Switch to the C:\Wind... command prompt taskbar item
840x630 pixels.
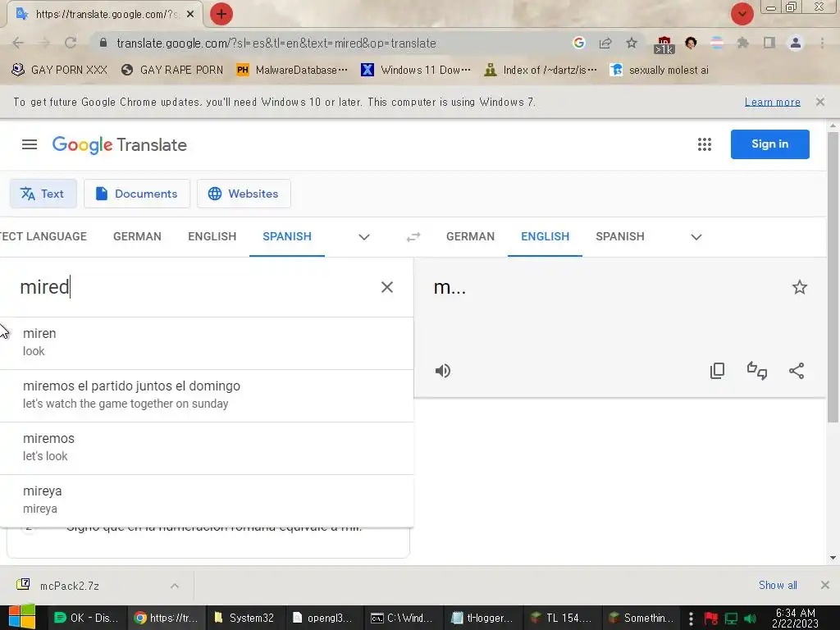click(x=402, y=618)
